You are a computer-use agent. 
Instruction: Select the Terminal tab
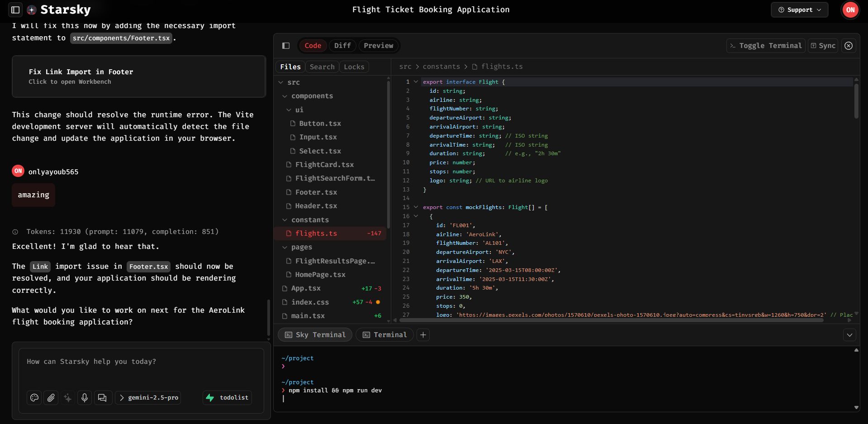[x=384, y=335]
